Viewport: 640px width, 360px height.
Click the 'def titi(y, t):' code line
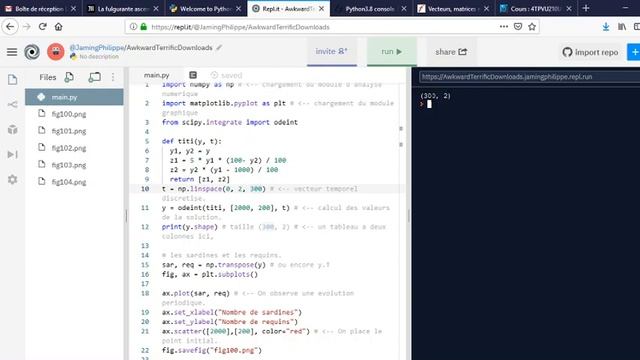coord(191,141)
